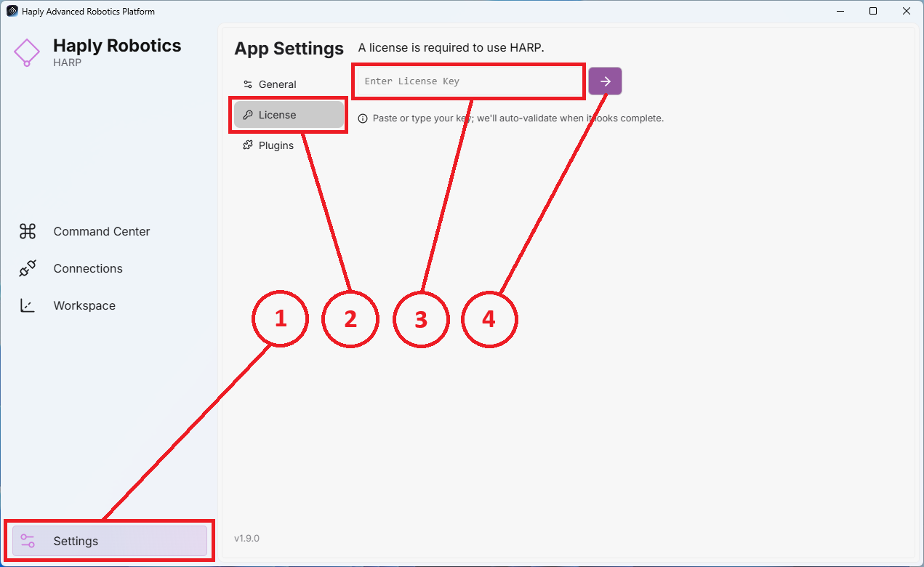Screen dimensions: 924x567
Task: Click the Connections plug icon
Action: tap(28, 269)
